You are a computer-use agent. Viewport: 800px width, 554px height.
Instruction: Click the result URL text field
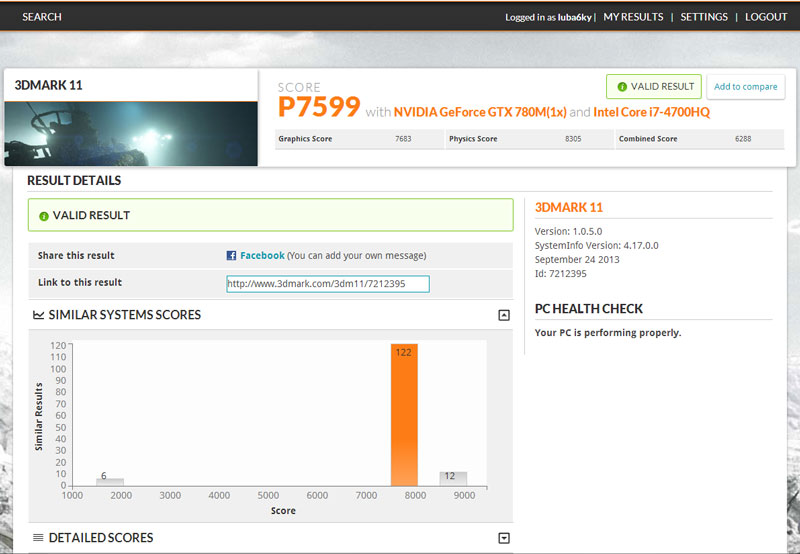pyautogui.click(x=327, y=284)
